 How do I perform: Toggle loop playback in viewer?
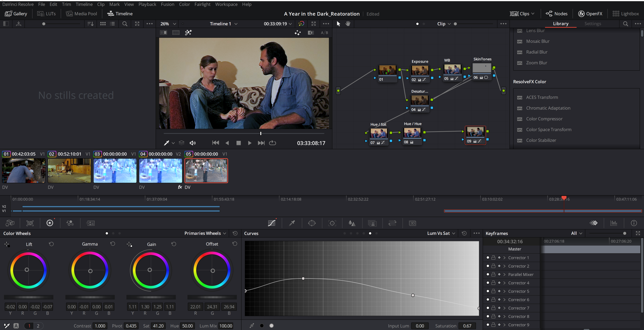tap(272, 143)
